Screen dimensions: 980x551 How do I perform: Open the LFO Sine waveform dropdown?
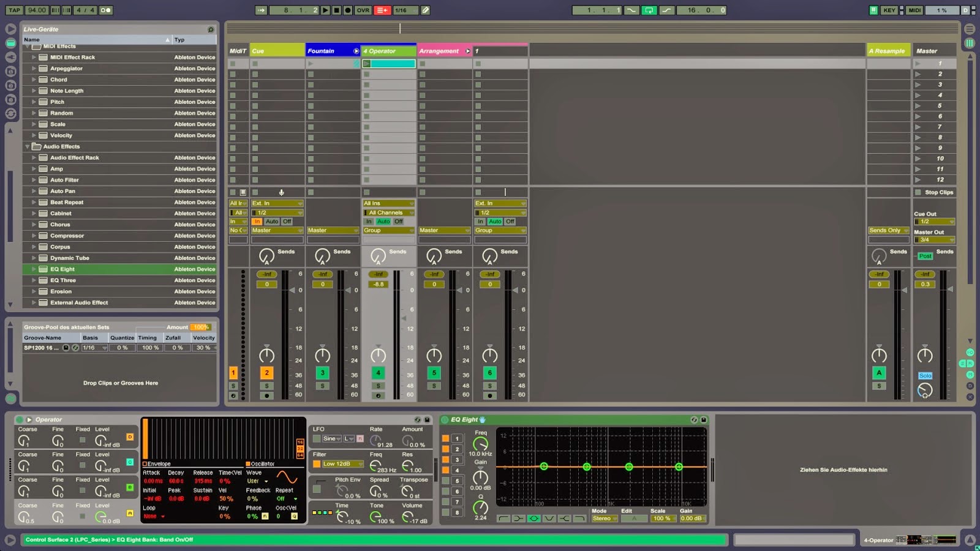pyautogui.click(x=331, y=439)
